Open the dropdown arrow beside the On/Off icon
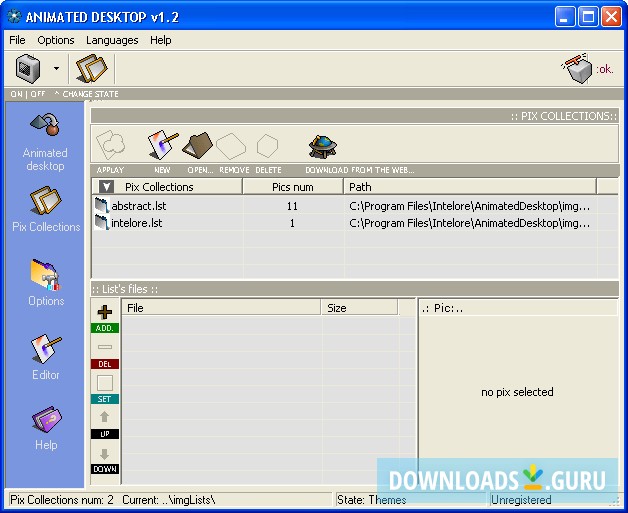 pyautogui.click(x=56, y=68)
